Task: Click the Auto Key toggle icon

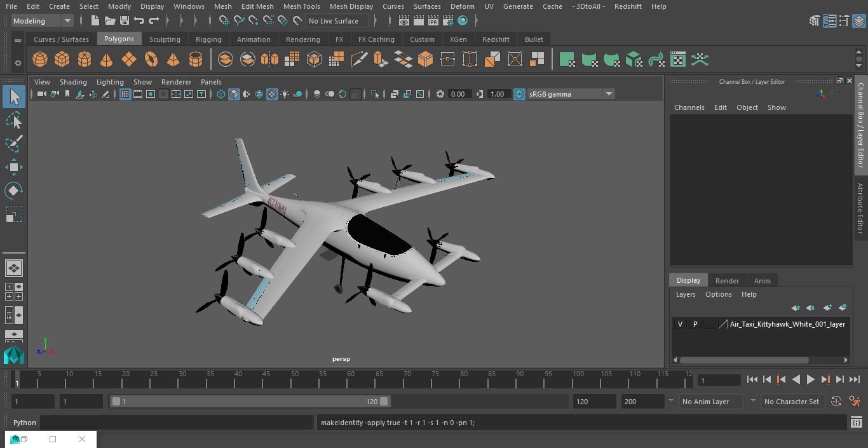Action: (836, 402)
